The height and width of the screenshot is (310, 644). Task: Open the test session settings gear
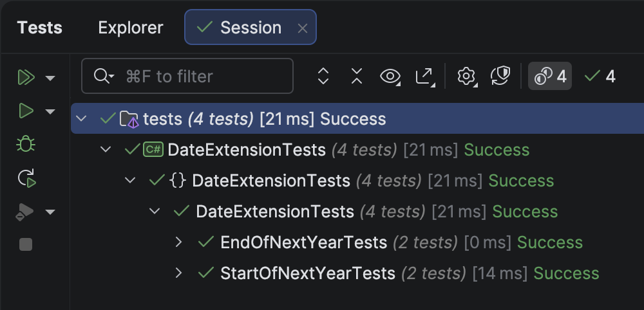point(466,77)
